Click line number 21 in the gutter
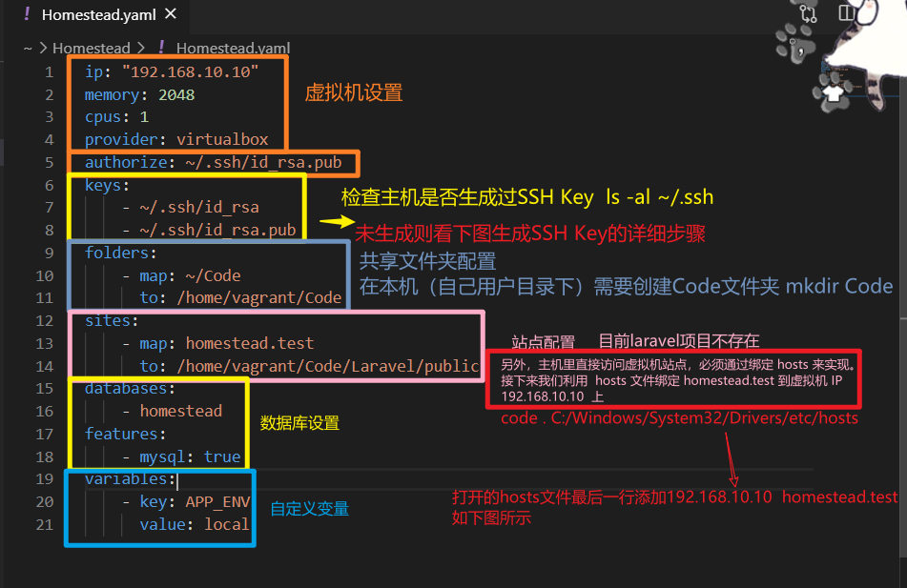 (45, 524)
